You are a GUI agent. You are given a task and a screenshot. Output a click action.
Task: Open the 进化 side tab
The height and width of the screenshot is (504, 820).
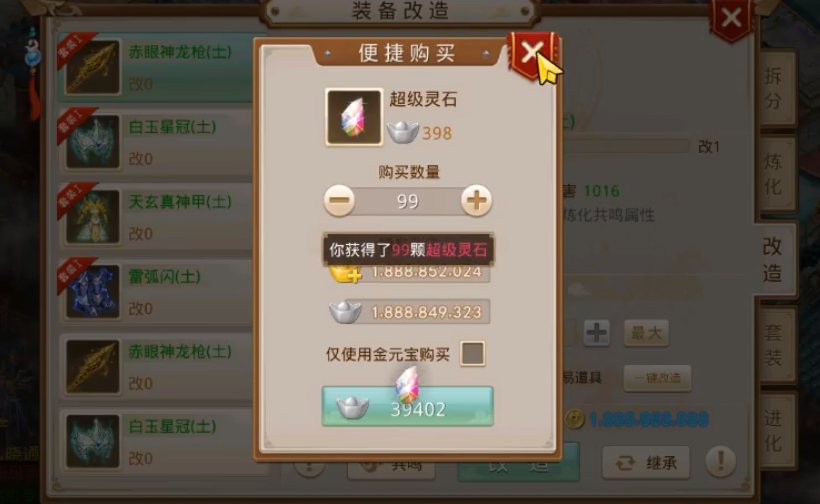pos(776,430)
